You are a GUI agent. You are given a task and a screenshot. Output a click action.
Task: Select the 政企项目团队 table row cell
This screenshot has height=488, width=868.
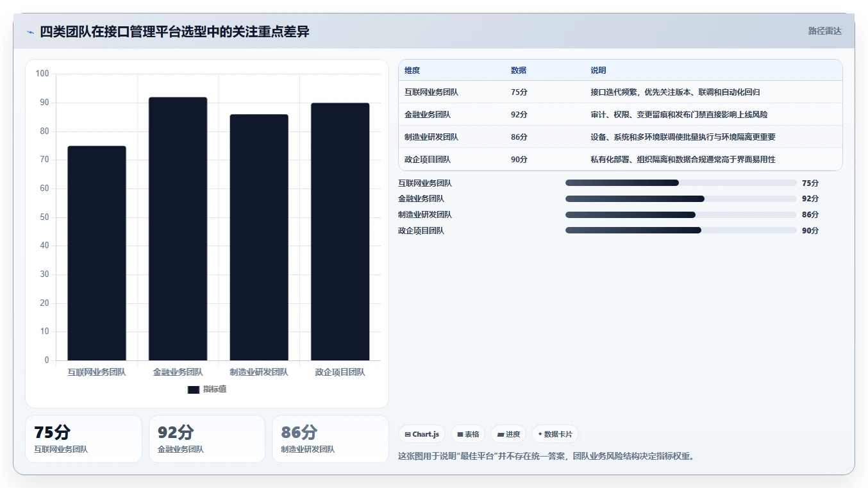pos(428,160)
